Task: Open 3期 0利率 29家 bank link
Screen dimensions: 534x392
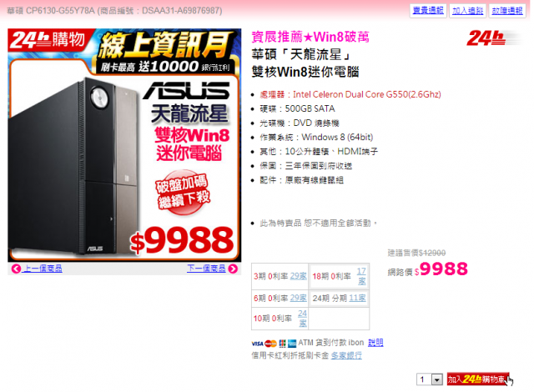Action: [x=299, y=276]
